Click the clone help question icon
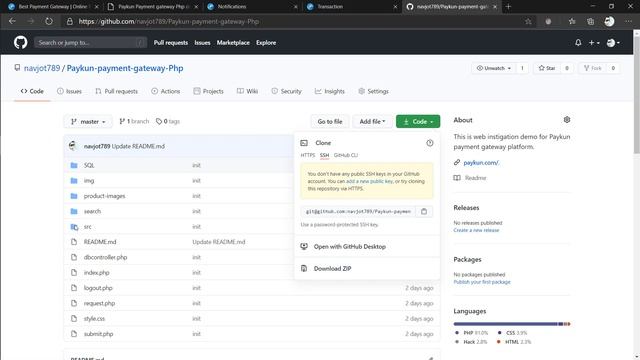640x360 pixels. pyautogui.click(x=429, y=143)
